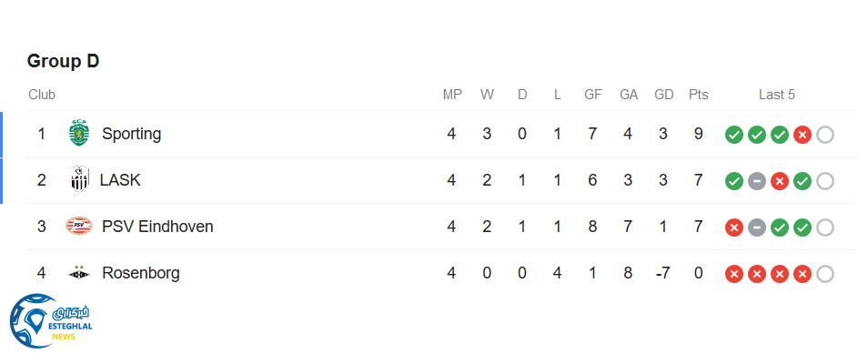Open the PSV Eindhoven club link

157,227
